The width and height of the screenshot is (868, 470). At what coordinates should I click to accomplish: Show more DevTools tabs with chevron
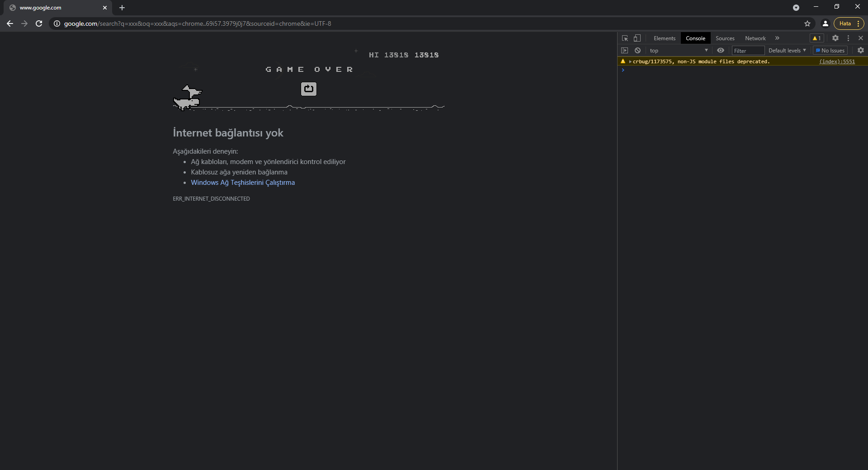click(x=777, y=38)
